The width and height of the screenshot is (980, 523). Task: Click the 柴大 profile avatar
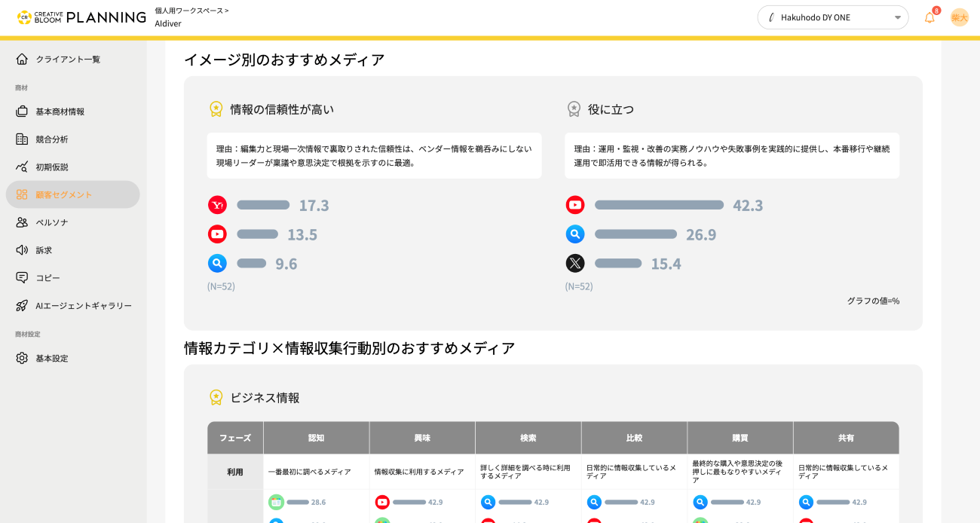[x=960, y=17]
